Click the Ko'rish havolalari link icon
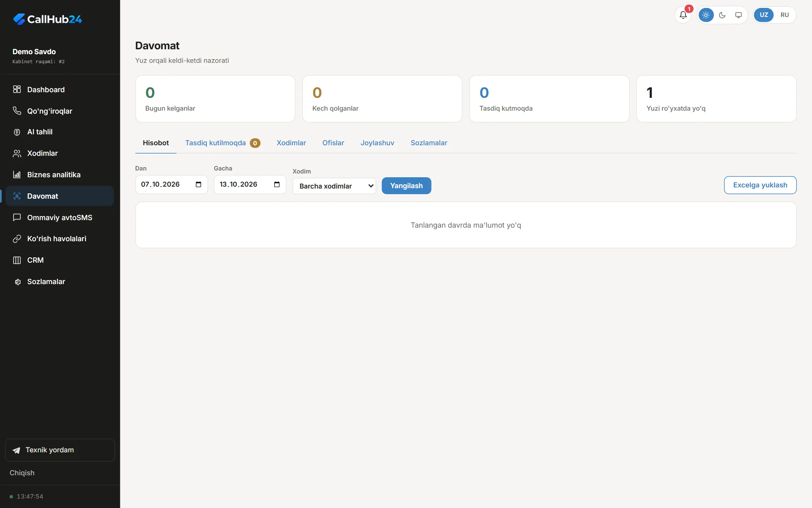 [x=17, y=239]
